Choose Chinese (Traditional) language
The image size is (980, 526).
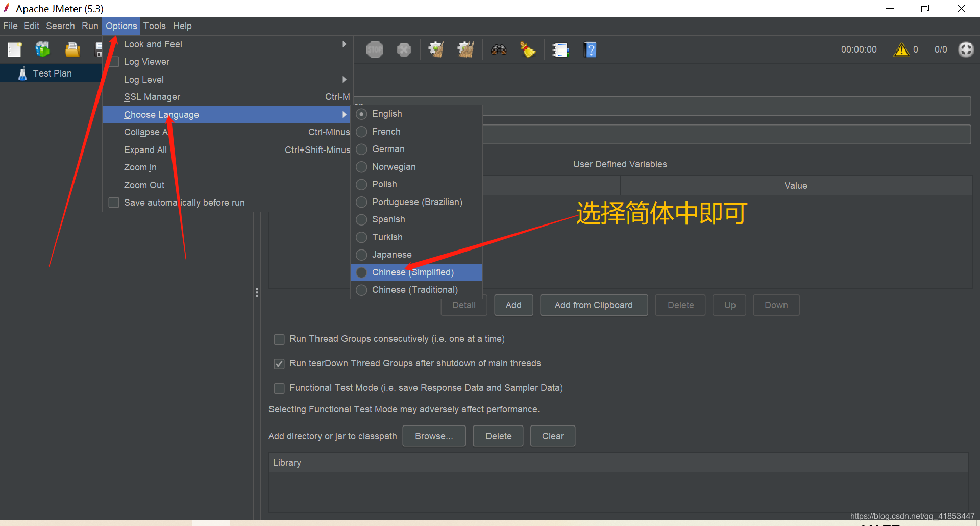tap(416, 290)
